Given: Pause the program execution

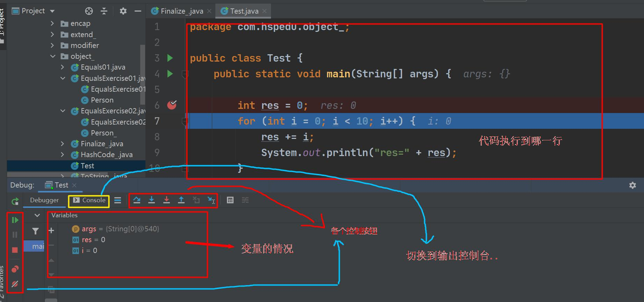Looking at the screenshot, I should (15, 235).
